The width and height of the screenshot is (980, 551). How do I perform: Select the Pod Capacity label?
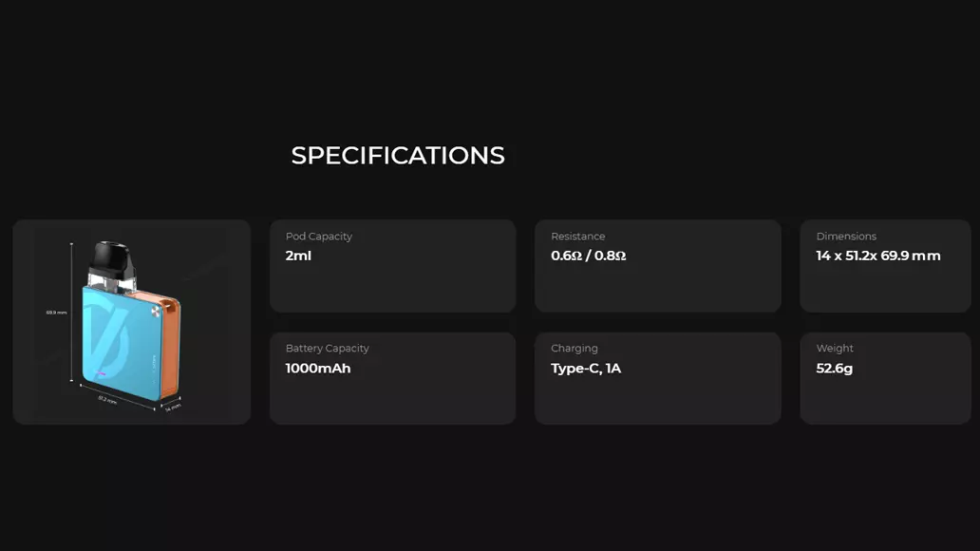pos(319,237)
